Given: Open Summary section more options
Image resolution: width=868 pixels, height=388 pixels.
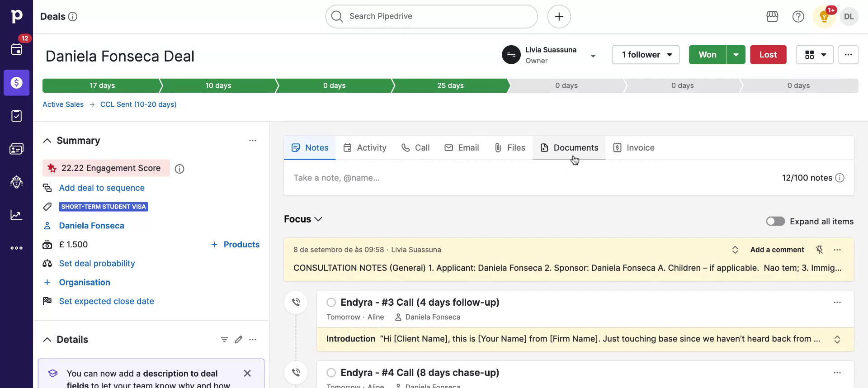Looking at the screenshot, I should coord(253,141).
